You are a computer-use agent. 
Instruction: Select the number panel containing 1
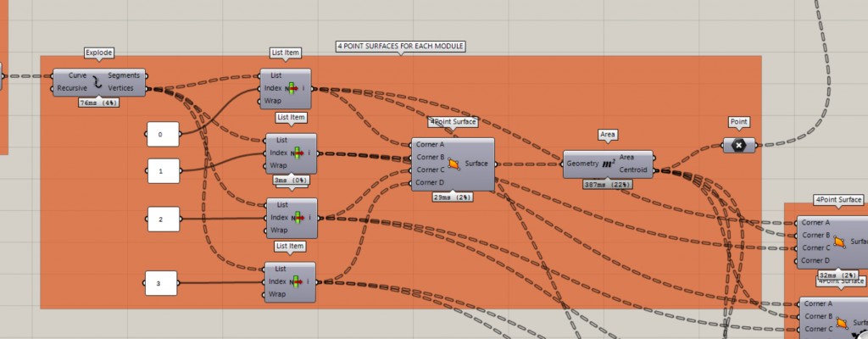tap(164, 170)
